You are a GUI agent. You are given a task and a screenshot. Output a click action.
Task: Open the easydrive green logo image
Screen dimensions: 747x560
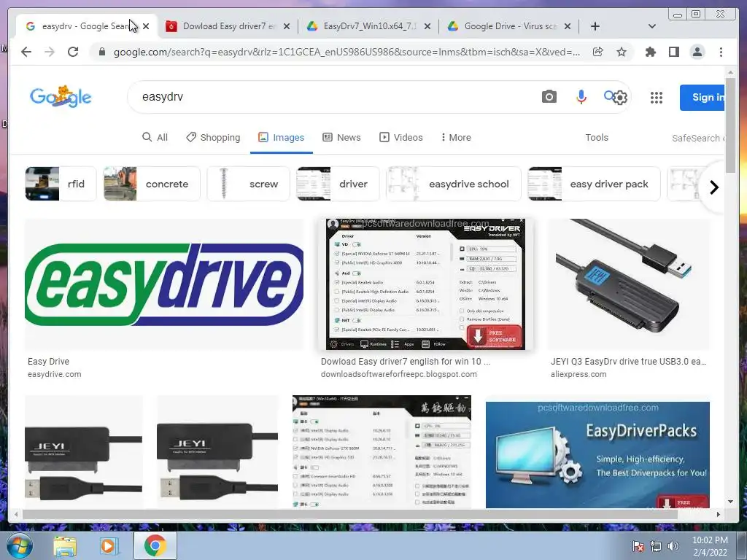164,284
